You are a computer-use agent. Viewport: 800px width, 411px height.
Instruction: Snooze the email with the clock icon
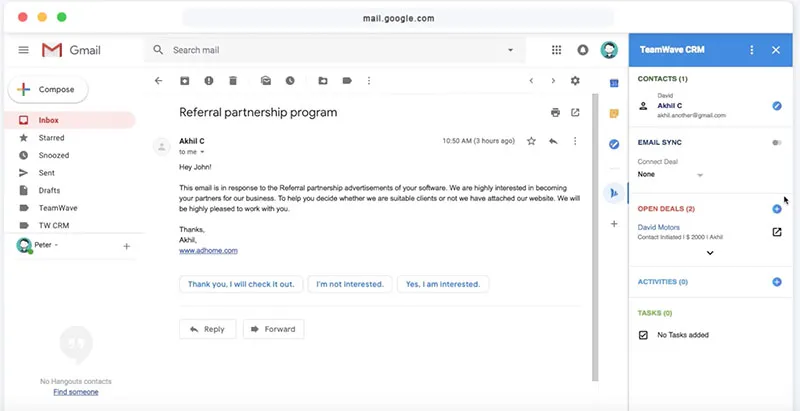point(290,81)
